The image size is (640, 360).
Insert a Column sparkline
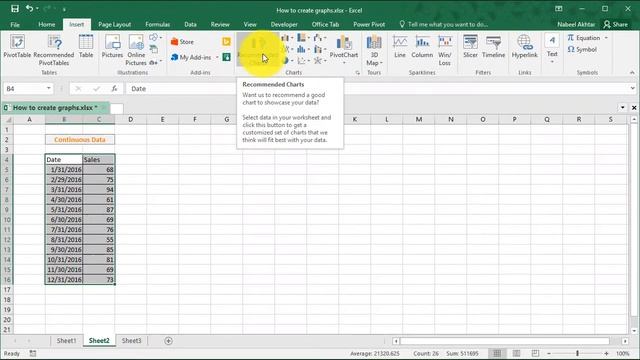coord(422,46)
